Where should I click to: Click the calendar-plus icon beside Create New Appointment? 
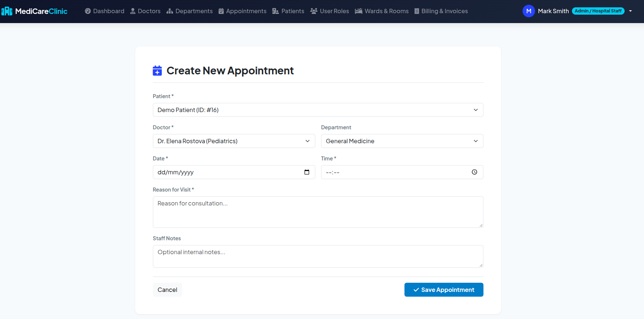coord(157,71)
